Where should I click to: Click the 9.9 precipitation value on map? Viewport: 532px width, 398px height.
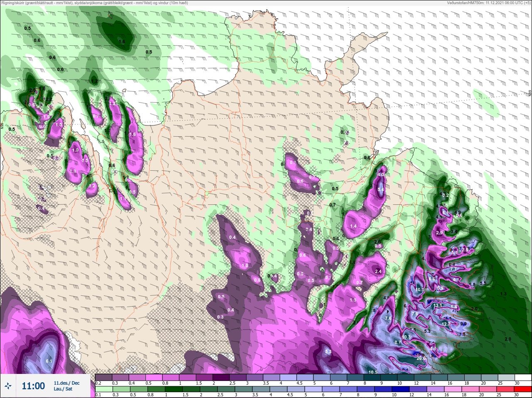point(464,324)
